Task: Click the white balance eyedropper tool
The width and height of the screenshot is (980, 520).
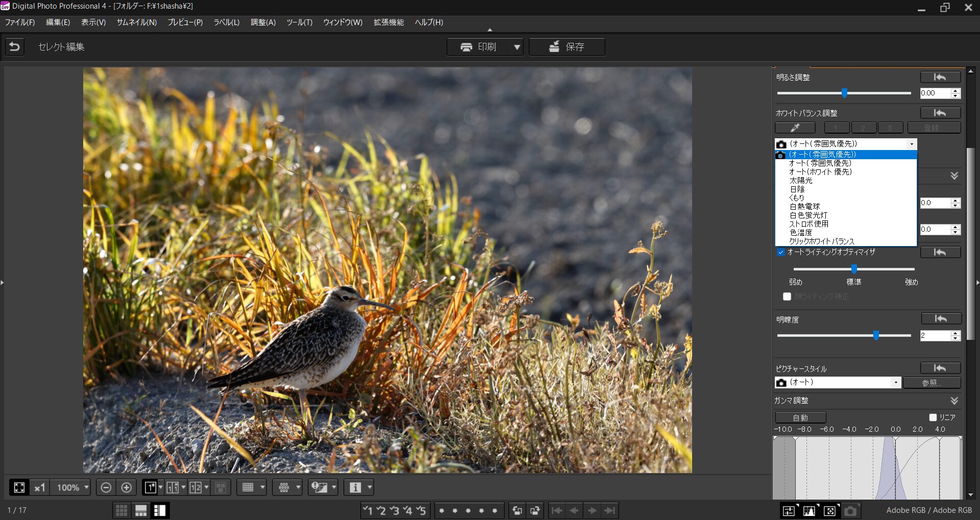Action: [x=795, y=128]
